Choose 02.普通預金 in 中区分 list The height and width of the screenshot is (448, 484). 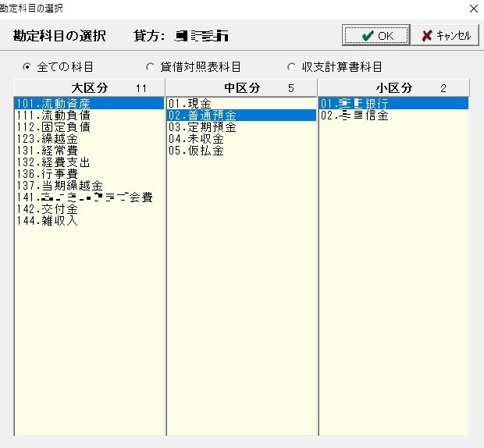241,115
